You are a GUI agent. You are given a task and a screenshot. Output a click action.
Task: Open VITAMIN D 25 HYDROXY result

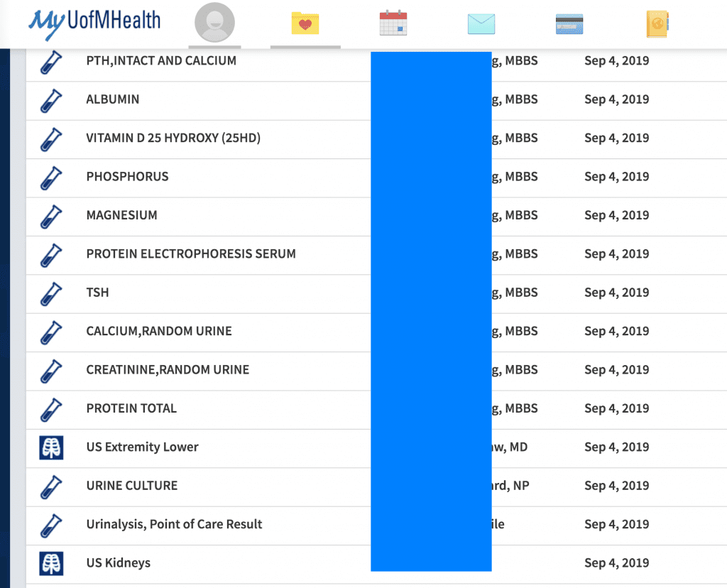(x=173, y=138)
